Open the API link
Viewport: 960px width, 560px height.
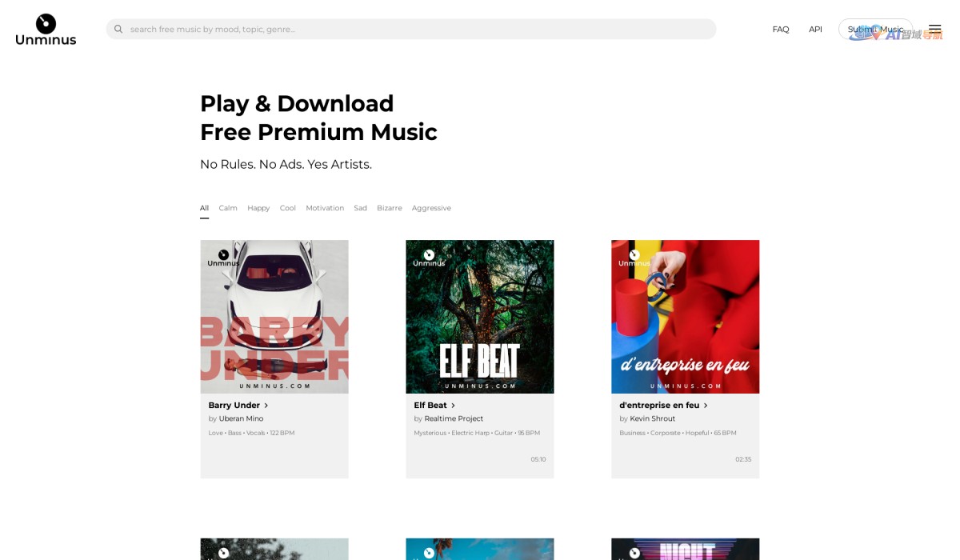coord(815,29)
